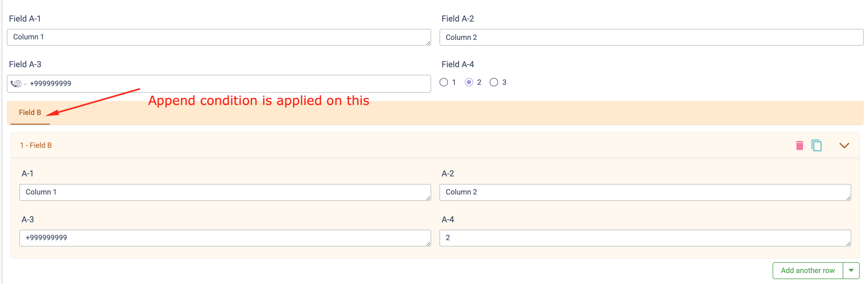Image resolution: width=868 pixels, height=284 pixels.
Task: Collapse the 1 - Field B row
Action: pos(844,145)
